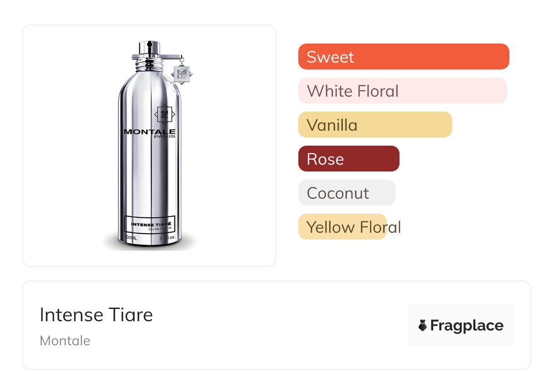Click the hanging silver charm tag

182,73
